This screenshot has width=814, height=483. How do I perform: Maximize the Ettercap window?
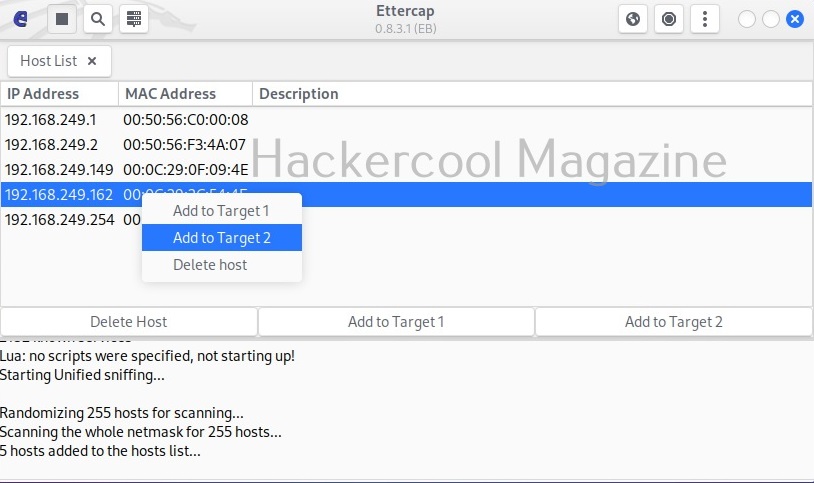coord(771,19)
